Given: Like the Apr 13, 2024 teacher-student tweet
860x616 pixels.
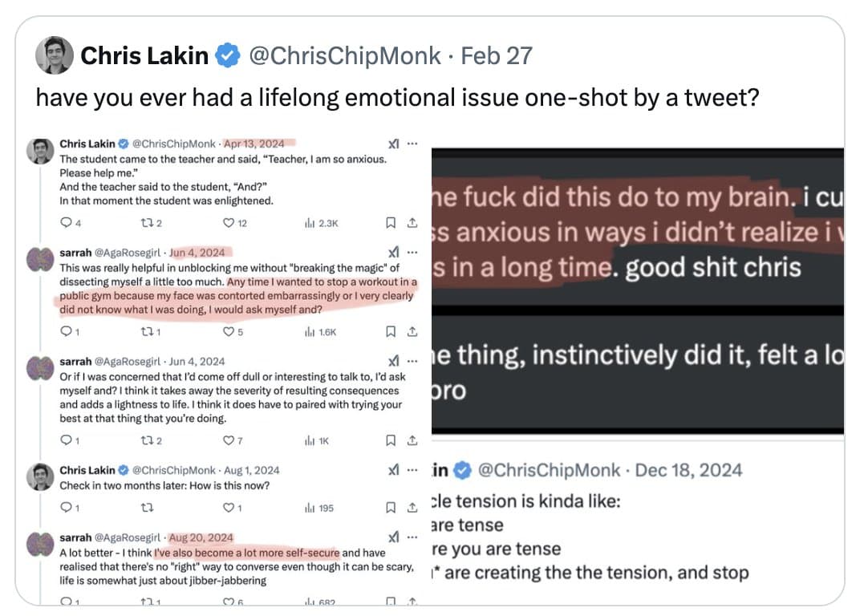Looking at the screenshot, I should coord(229,224).
